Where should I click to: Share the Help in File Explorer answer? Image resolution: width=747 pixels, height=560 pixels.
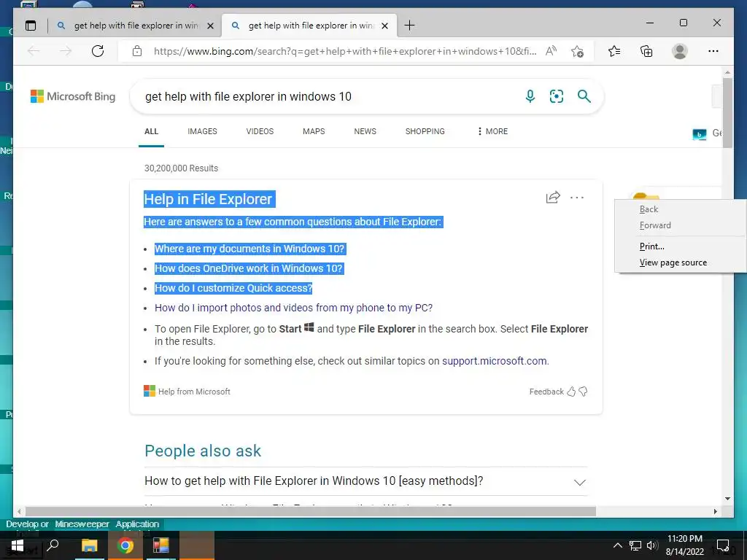click(x=553, y=197)
